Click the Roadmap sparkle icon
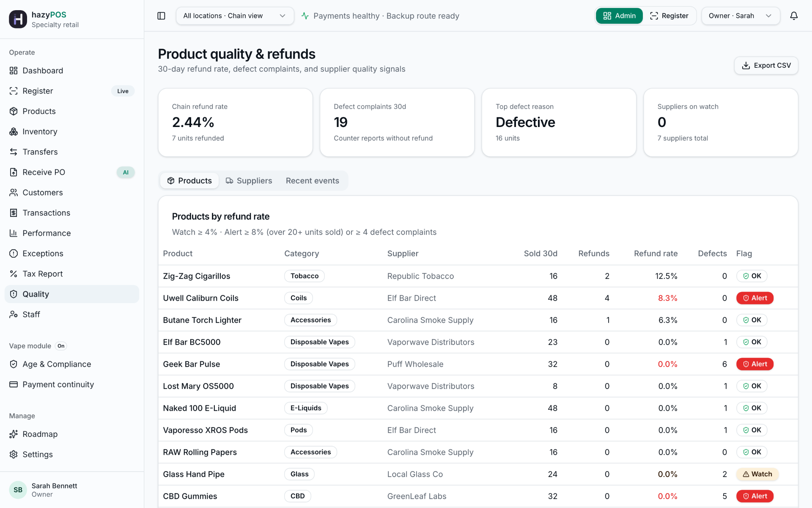The image size is (812, 508). (x=14, y=434)
